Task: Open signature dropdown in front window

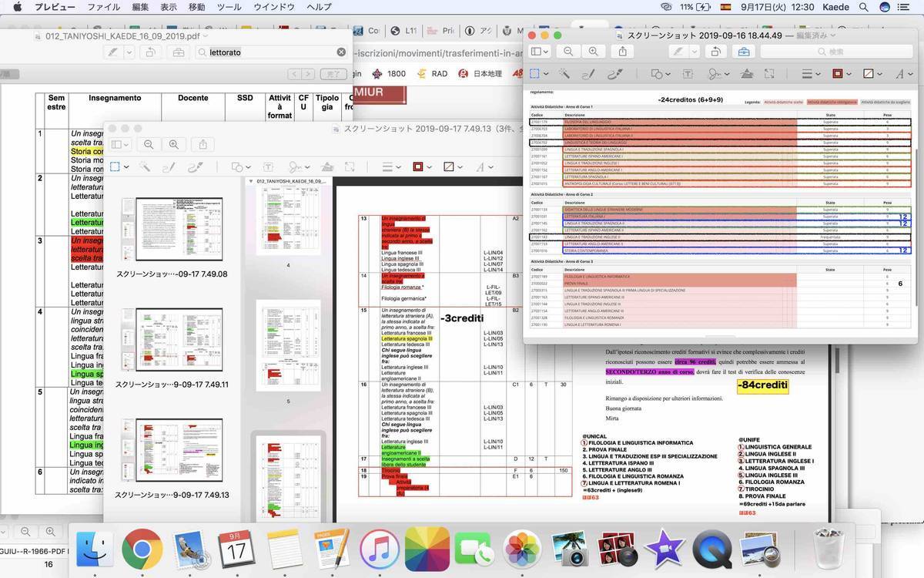Action: coord(718,74)
